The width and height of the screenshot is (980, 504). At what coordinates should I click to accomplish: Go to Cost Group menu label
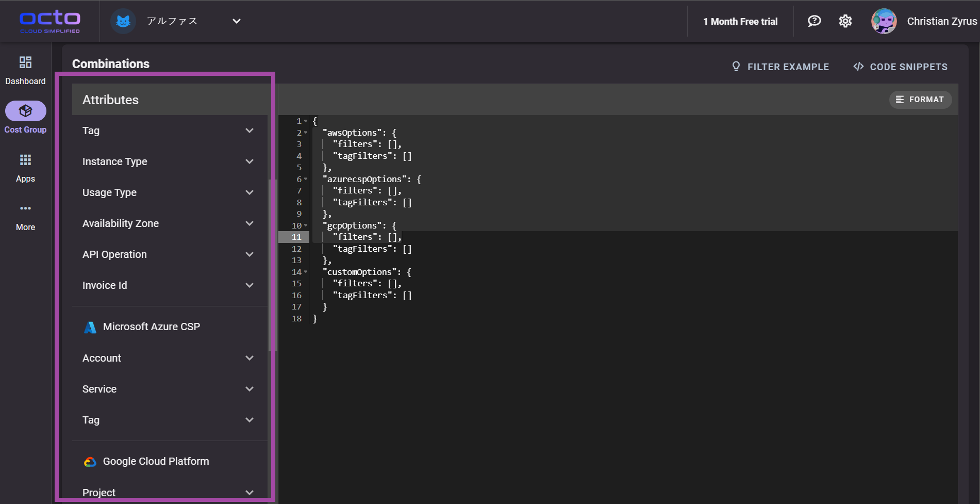25,130
